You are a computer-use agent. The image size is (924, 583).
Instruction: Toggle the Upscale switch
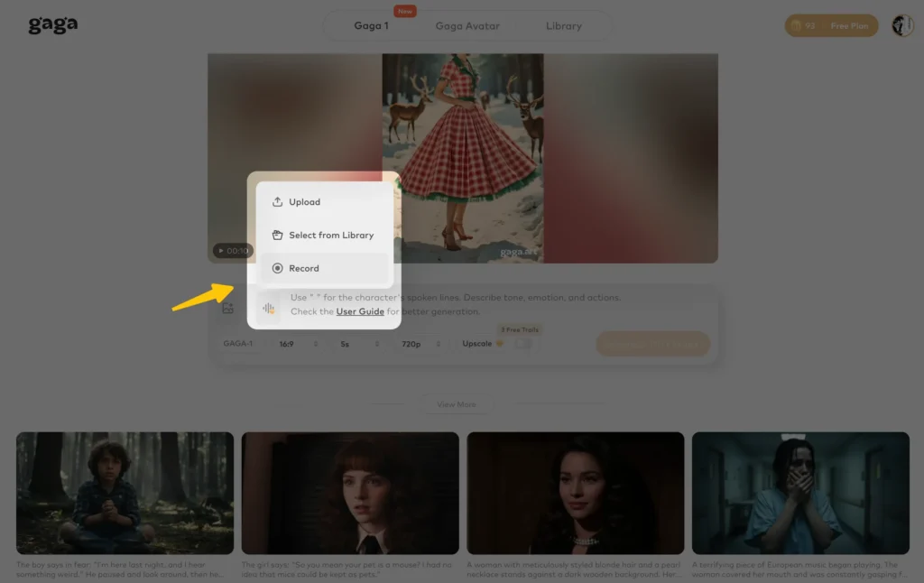point(521,344)
